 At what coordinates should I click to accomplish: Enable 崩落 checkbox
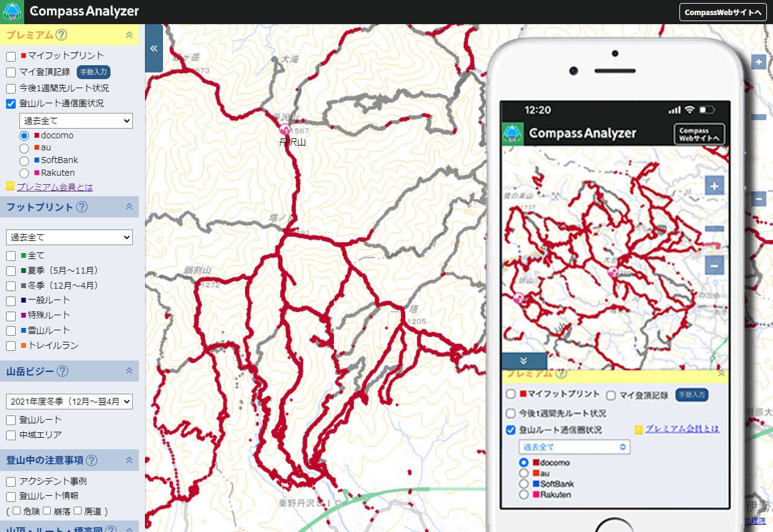[x=47, y=511]
